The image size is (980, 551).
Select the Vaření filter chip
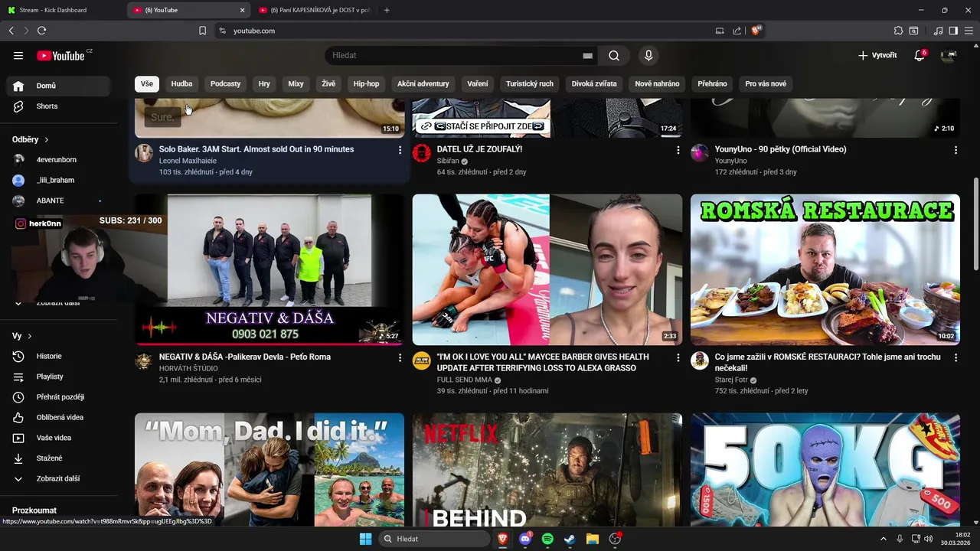coord(478,84)
